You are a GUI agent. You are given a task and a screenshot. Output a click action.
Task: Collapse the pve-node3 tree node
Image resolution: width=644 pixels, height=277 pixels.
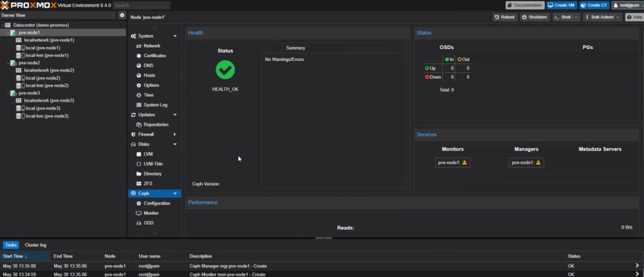point(8,93)
